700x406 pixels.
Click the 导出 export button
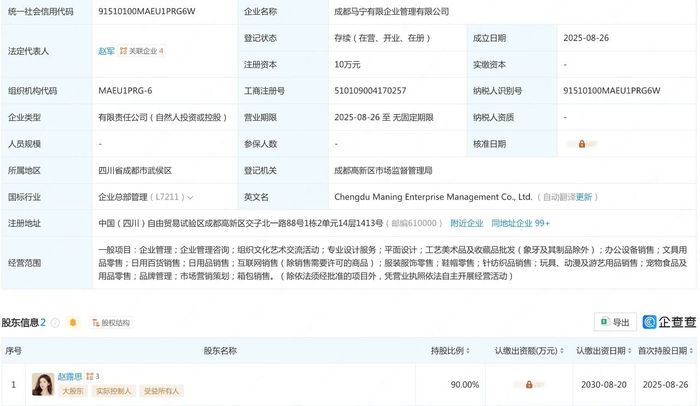615,322
